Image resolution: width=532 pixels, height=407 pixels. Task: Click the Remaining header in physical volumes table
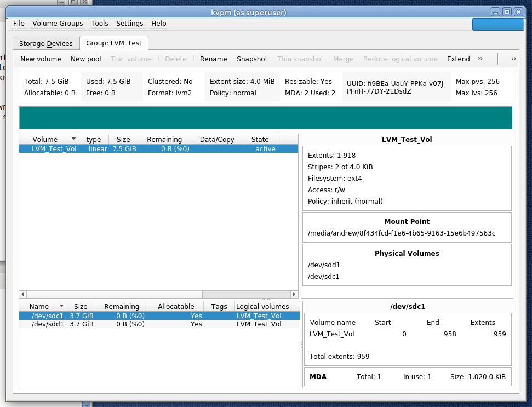pos(122,307)
